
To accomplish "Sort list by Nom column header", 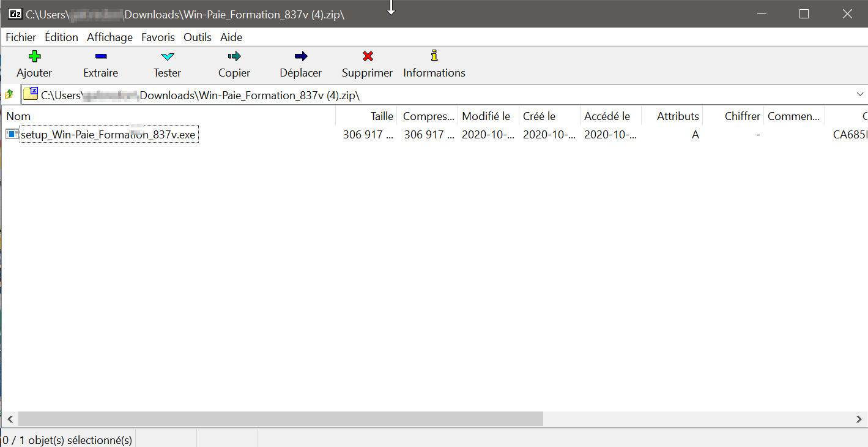I will point(18,116).
